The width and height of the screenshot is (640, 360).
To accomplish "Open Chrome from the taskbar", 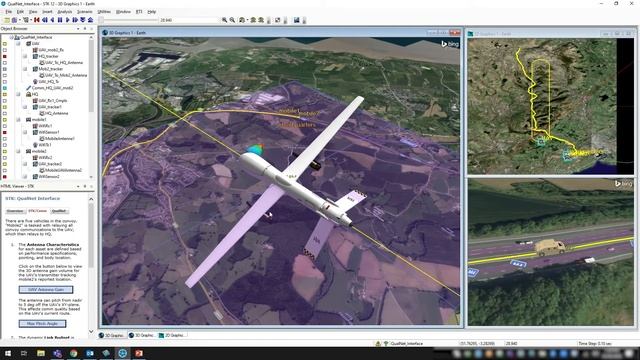I will click(73, 353).
